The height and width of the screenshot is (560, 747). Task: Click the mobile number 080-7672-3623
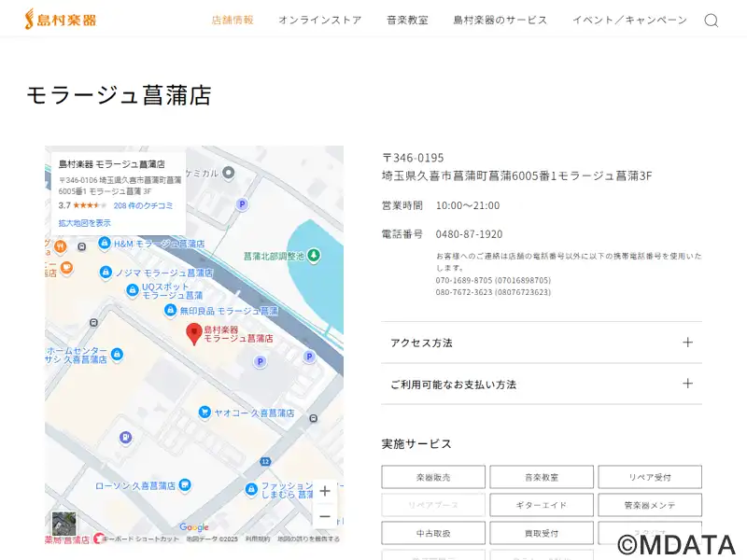(x=493, y=292)
